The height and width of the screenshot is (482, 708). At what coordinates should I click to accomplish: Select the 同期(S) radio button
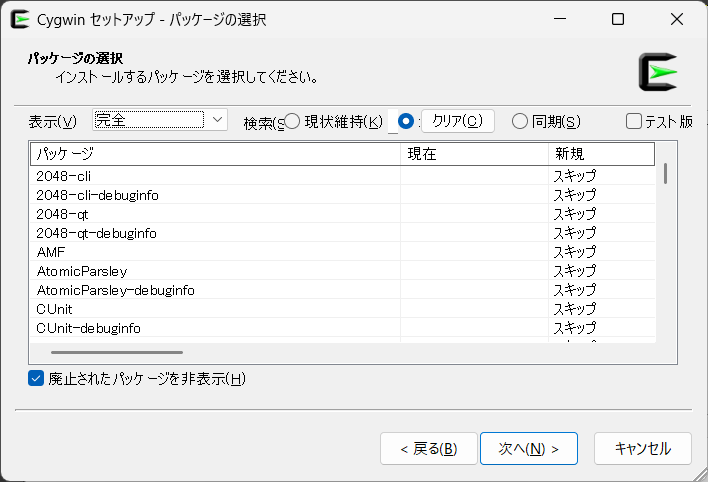[520, 121]
